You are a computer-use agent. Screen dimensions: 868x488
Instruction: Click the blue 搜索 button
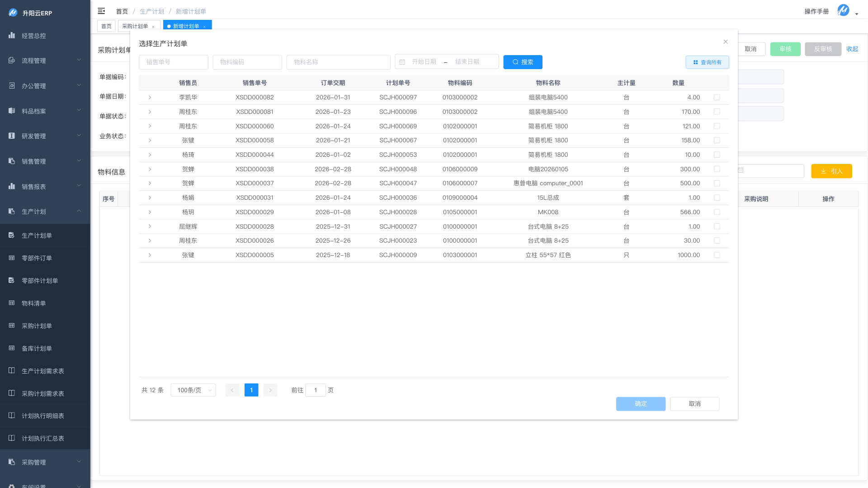(x=523, y=62)
